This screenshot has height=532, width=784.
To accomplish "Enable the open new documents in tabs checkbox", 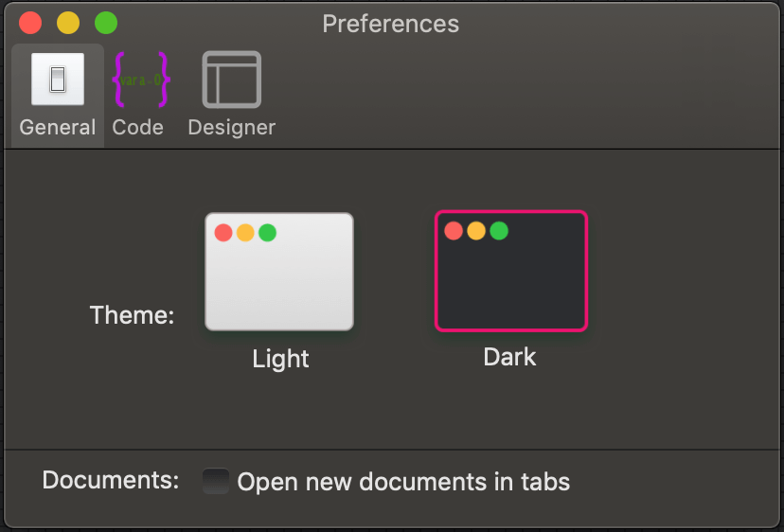I will click(216, 481).
